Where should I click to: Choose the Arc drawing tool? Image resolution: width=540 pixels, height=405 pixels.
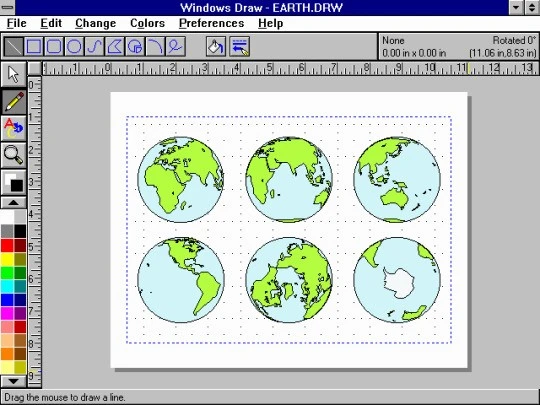point(156,46)
